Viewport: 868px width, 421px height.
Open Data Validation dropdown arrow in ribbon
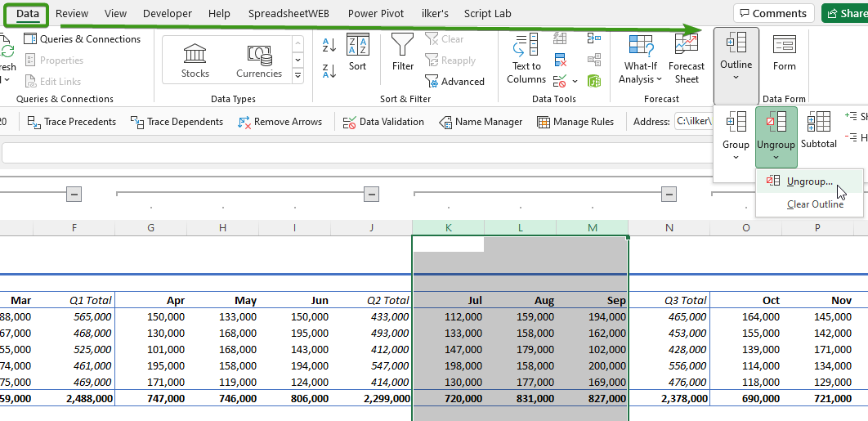point(575,82)
